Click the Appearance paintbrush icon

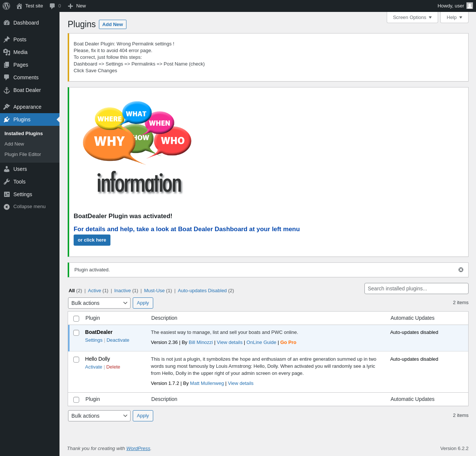[x=7, y=107]
